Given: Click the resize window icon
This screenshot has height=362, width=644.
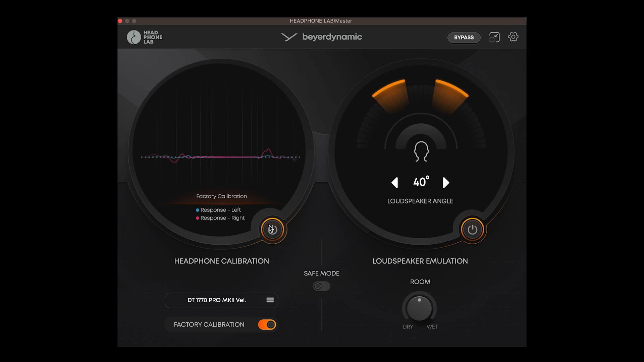Looking at the screenshot, I should coord(494,37).
